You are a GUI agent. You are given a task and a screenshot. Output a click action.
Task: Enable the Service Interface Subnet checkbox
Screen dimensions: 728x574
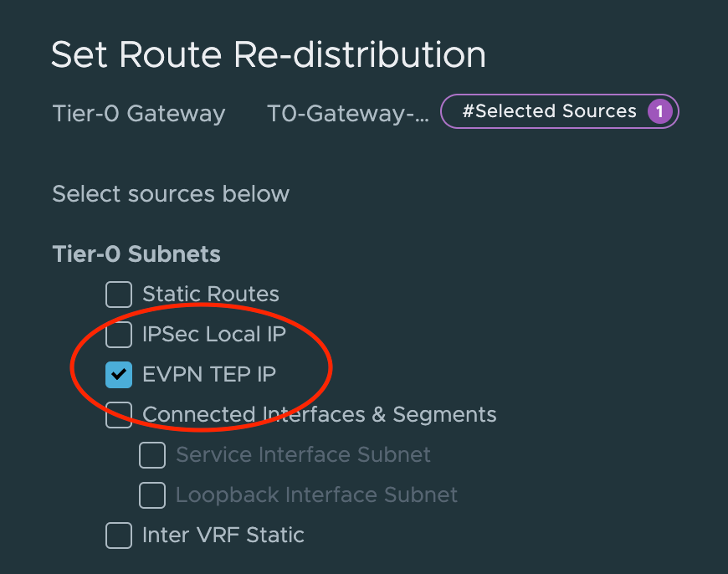pos(152,455)
